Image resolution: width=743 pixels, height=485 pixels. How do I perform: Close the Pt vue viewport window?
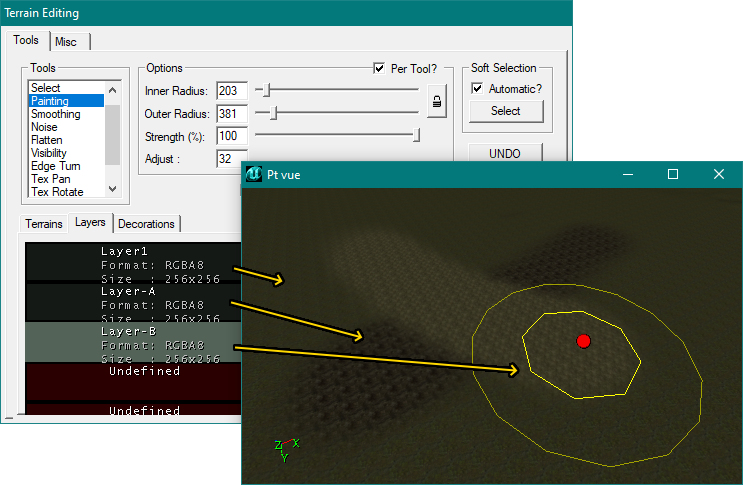pyautogui.click(x=719, y=174)
